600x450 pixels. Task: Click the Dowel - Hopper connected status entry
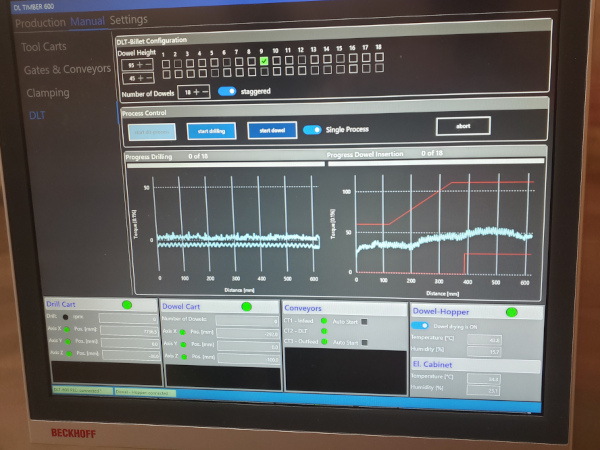145,392
